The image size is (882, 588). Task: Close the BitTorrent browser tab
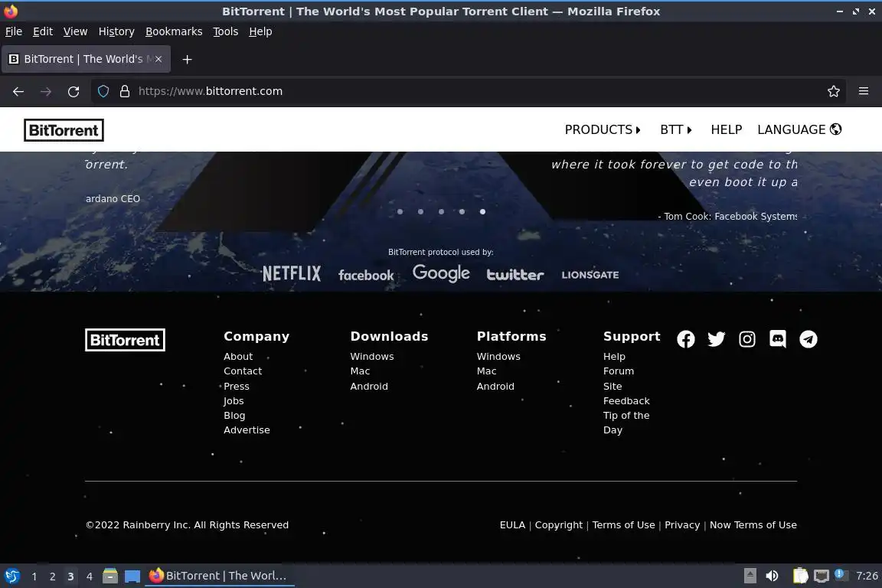tap(158, 59)
